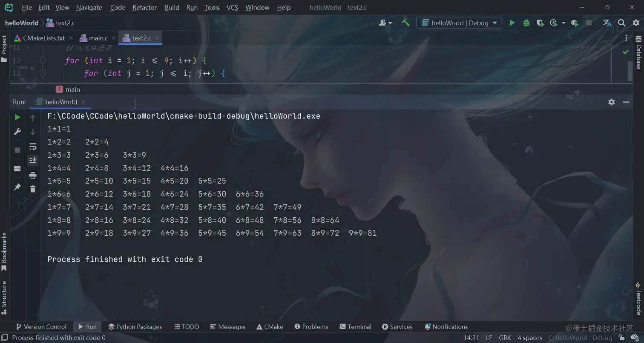Open Run panel settings gear
The width and height of the screenshot is (644, 343).
pos(611,102)
